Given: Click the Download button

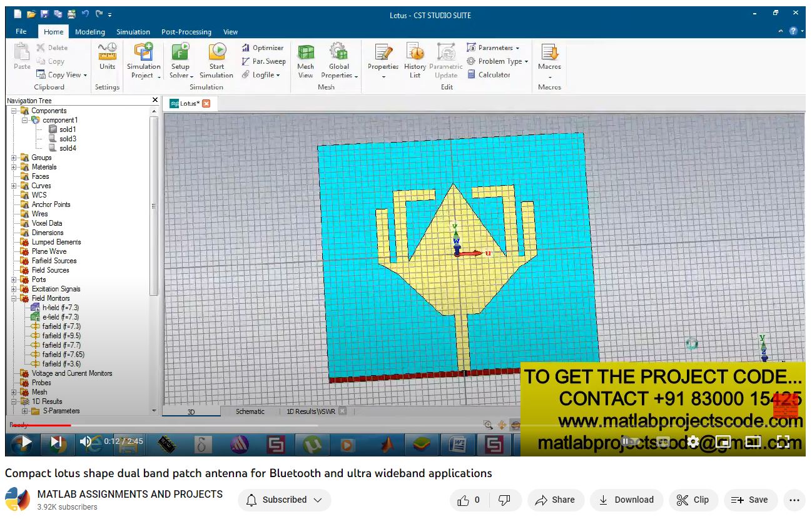Looking at the screenshot, I should point(626,500).
